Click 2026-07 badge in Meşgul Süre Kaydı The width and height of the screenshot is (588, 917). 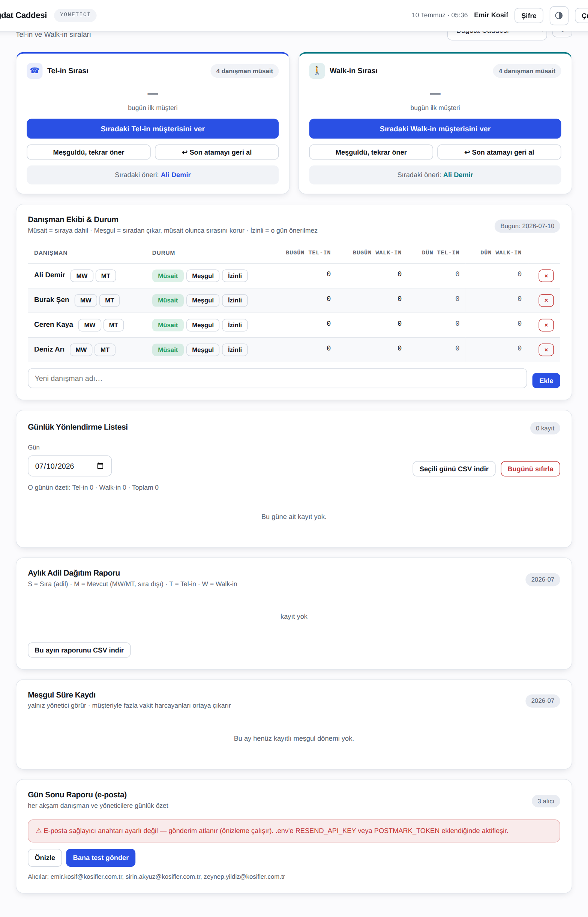coord(542,701)
